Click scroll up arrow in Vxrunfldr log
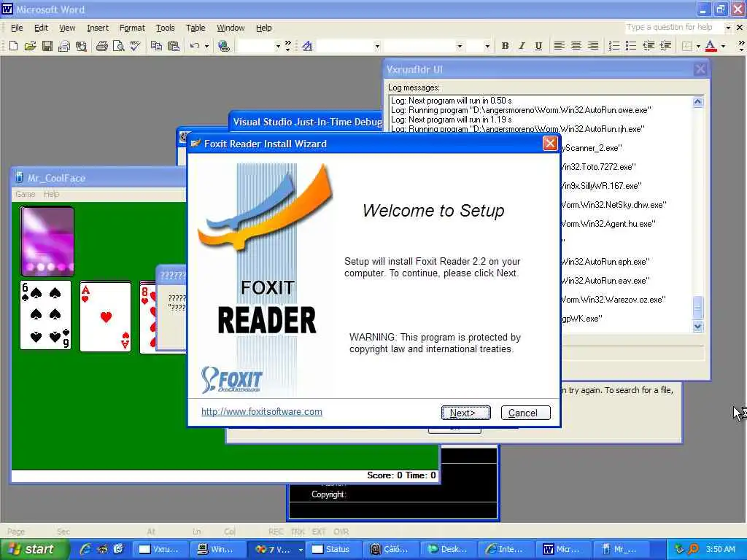Image resolution: width=747 pixels, height=560 pixels. [698, 101]
